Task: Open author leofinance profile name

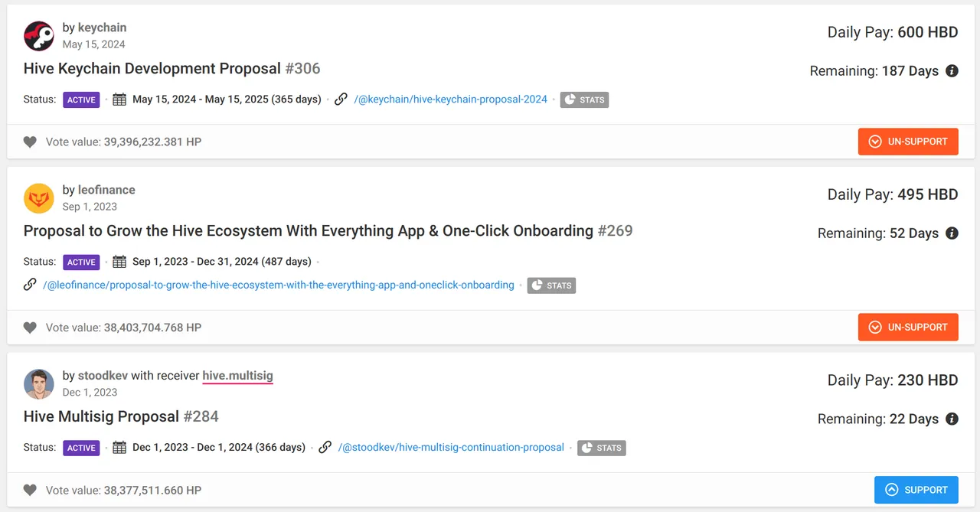Action: (x=106, y=190)
